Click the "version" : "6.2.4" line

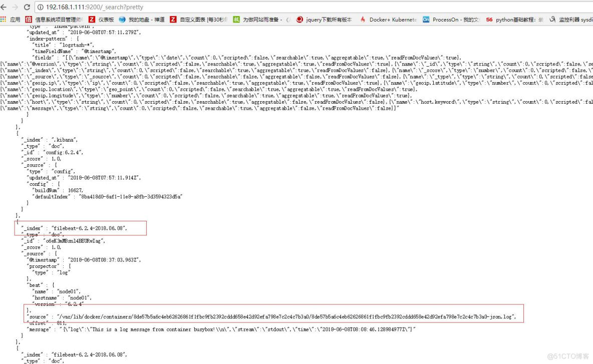58,304
